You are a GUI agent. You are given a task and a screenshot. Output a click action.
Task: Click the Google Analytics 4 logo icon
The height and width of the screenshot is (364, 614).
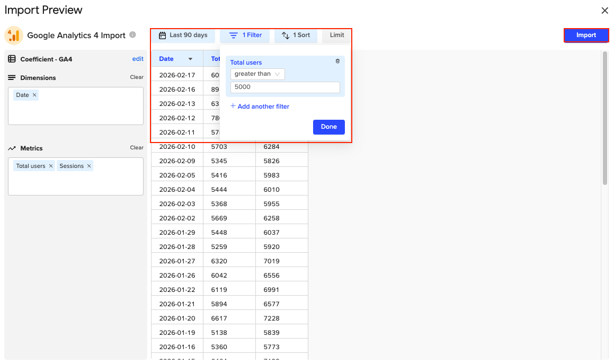click(x=14, y=35)
